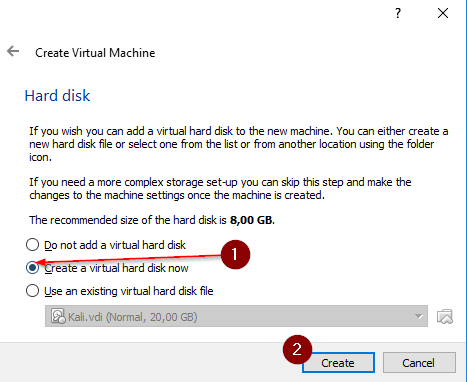Viewport: 467px width, 382px height.
Task: Click the Create button
Action: 338,363
